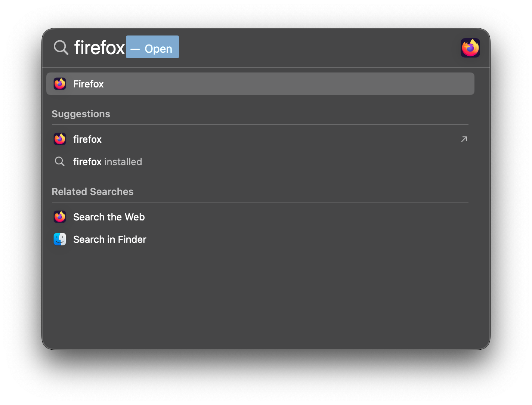Image resolution: width=532 pixels, height=405 pixels.
Task: Click Firefox icon beside Search the Web
Action: (60, 217)
